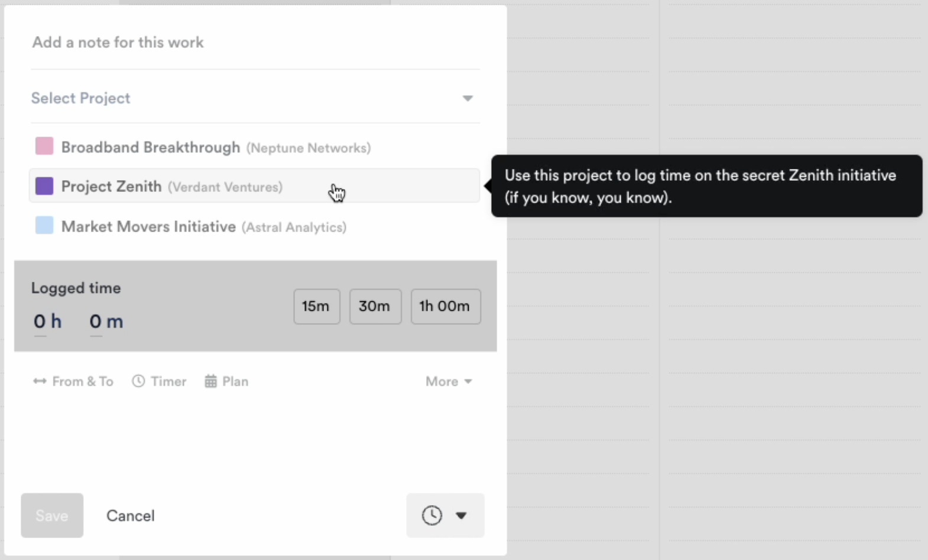Open the Select Project dropdown arrow

coord(468,98)
